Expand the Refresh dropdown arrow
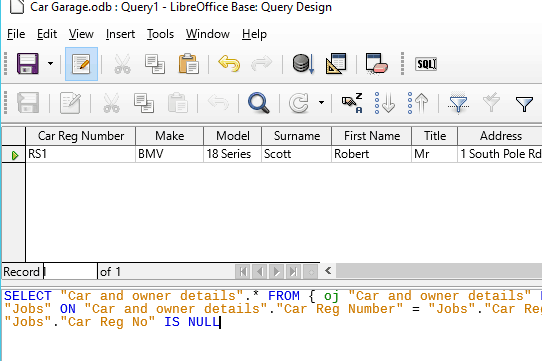Viewport: 542px width, 361px height. click(321, 102)
